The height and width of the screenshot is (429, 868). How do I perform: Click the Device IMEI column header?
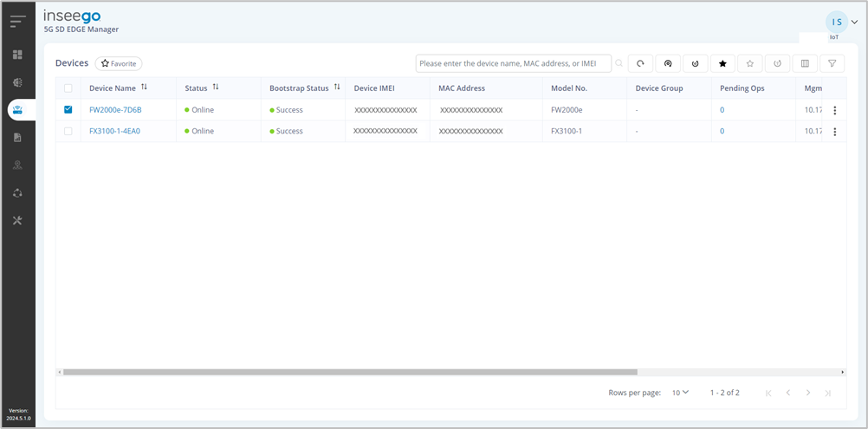(x=374, y=88)
